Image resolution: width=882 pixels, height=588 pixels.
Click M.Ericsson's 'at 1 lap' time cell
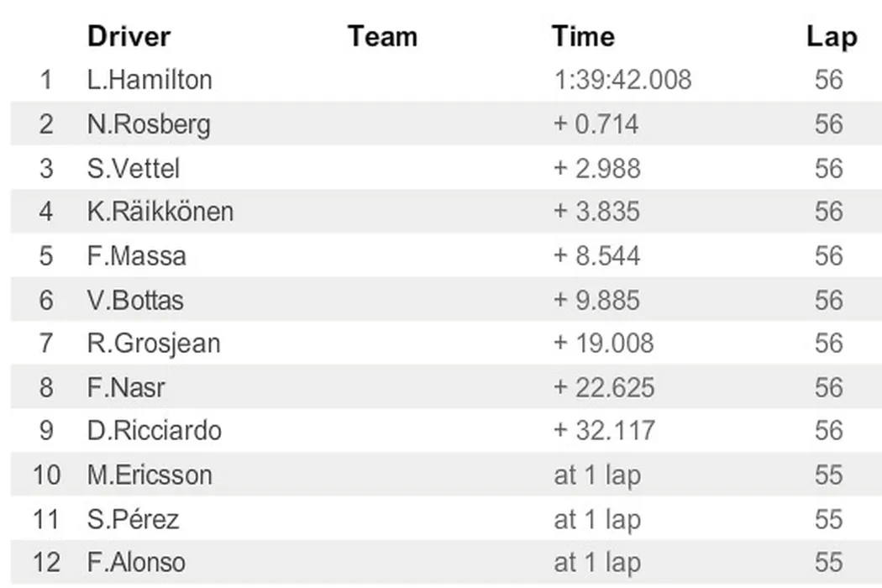tap(596, 475)
